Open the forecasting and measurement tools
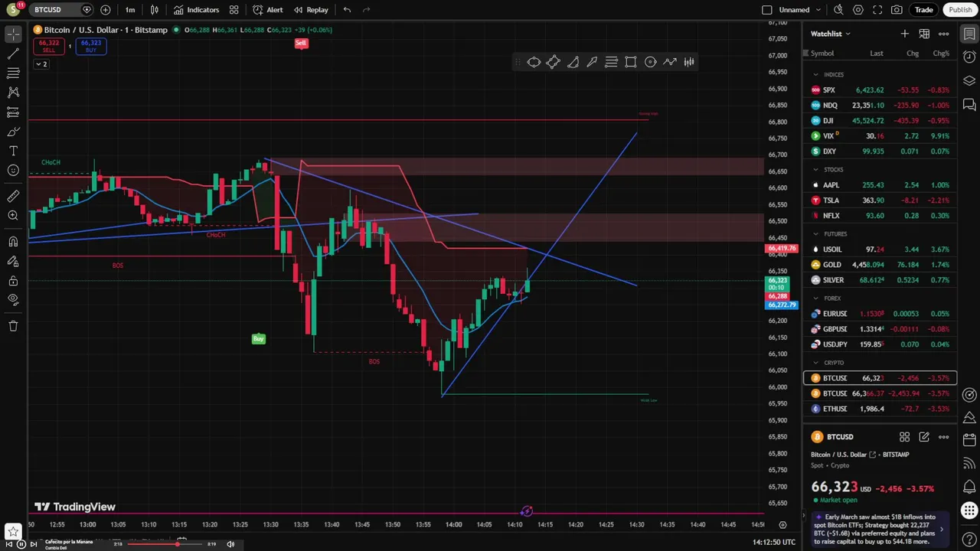Image resolution: width=980 pixels, height=551 pixels. coord(13,112)
